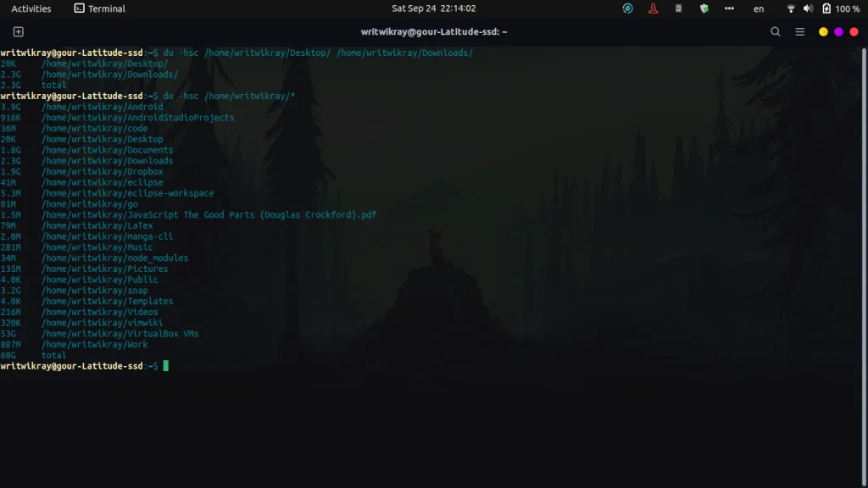868x488 pixels.
Task: Click the gray device tray icon
Action: coord(678,8)
